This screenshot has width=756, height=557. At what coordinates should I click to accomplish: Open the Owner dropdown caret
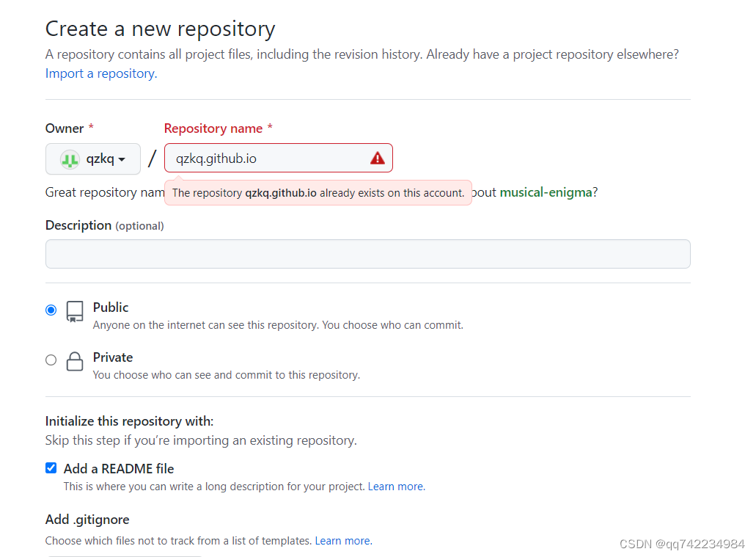[x=122, y=160]
